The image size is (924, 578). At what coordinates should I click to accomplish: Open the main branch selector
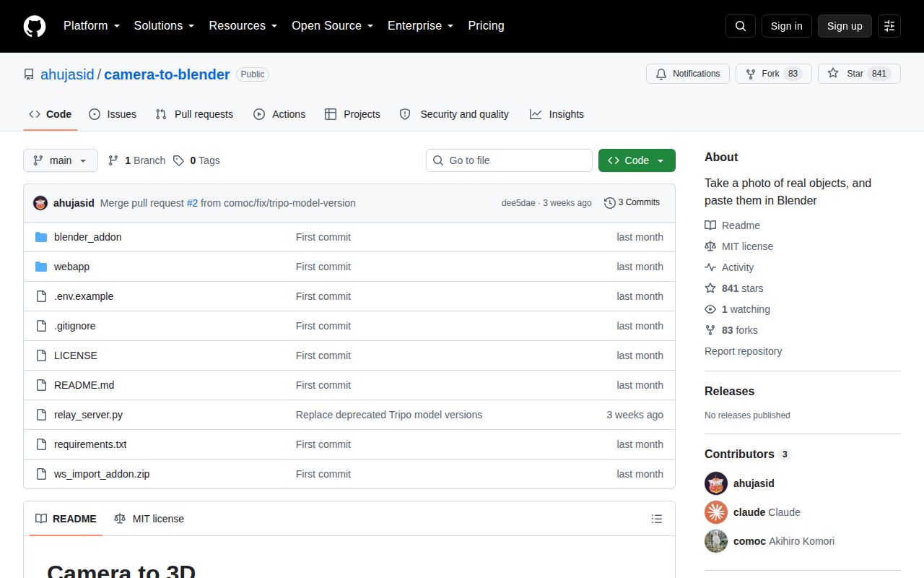click(61, 160)
